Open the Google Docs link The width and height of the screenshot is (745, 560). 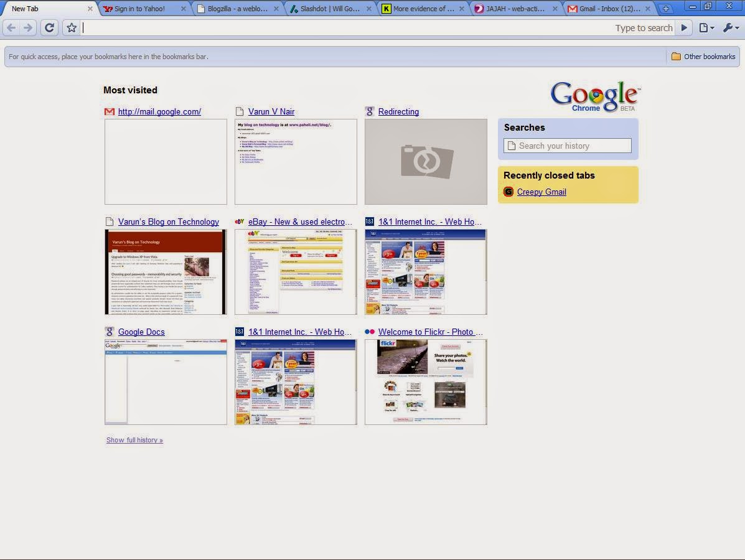click(x=141, y=332)
